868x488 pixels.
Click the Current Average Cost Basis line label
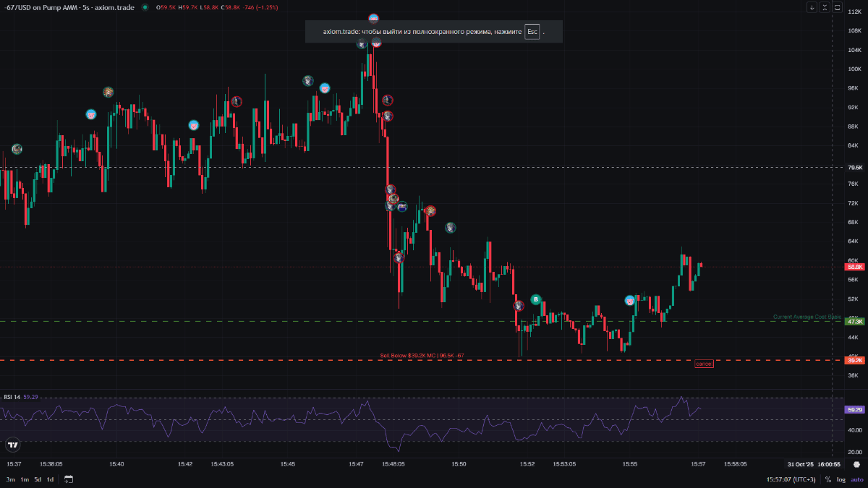tap(807, 317)
